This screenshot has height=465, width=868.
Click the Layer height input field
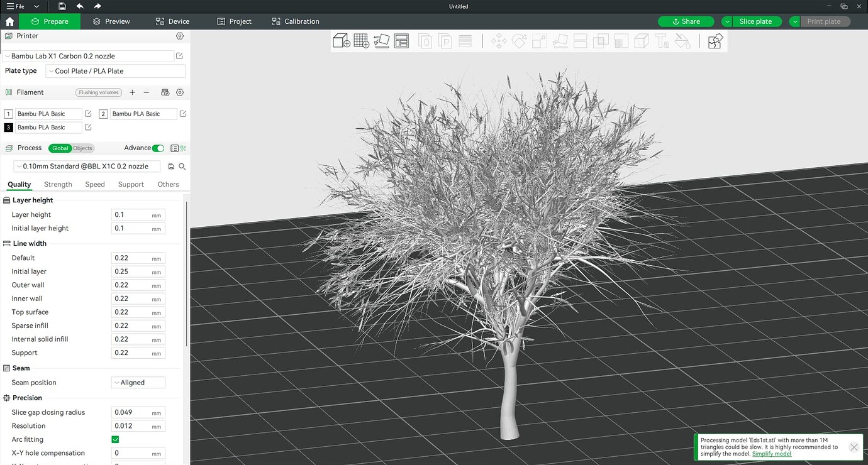pos(138,215)
